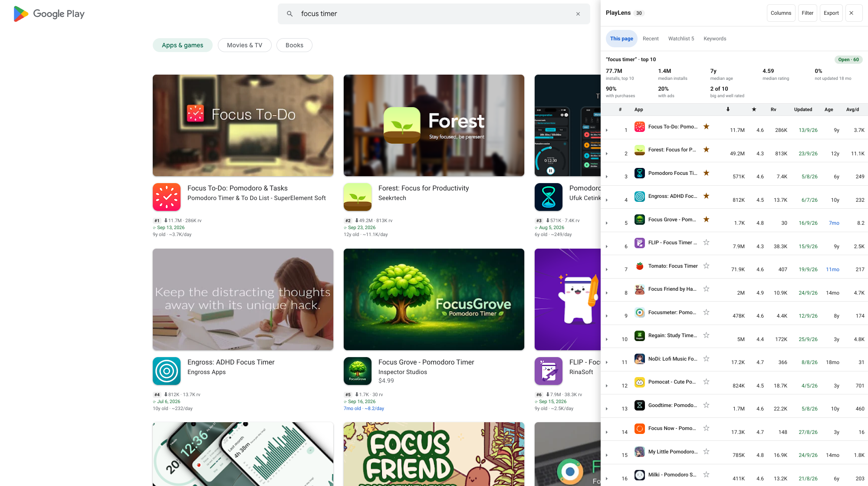
Task: Click Focus Friend app icon in table
Action: [x=640, y=289]
